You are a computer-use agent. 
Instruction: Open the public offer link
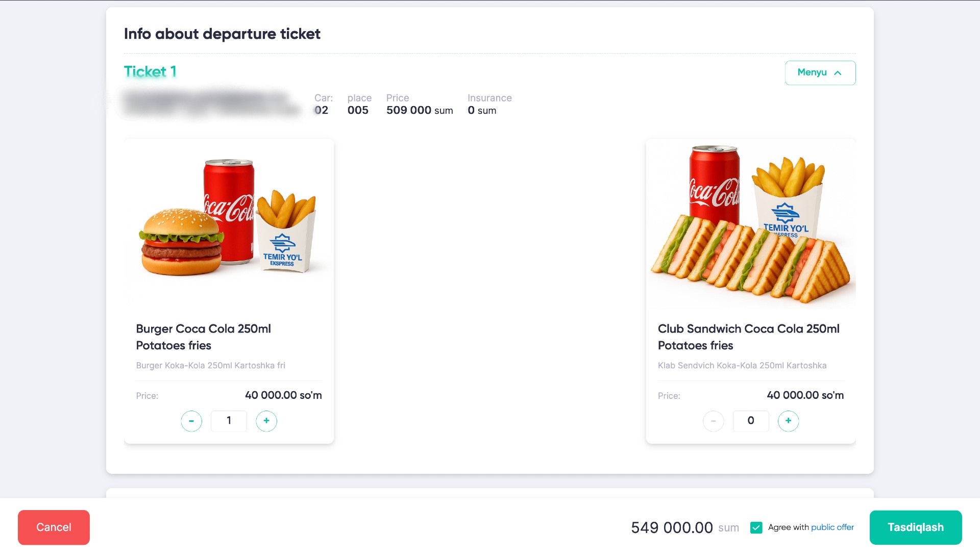pos(833,527)
